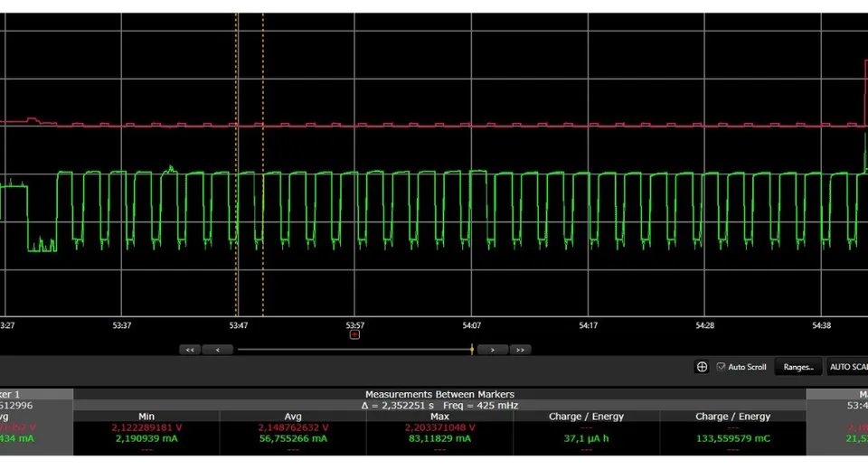Click the crosshair zoom-to-fit icon
The width and height of the screenshot is (868, 469).
point(702,367)
